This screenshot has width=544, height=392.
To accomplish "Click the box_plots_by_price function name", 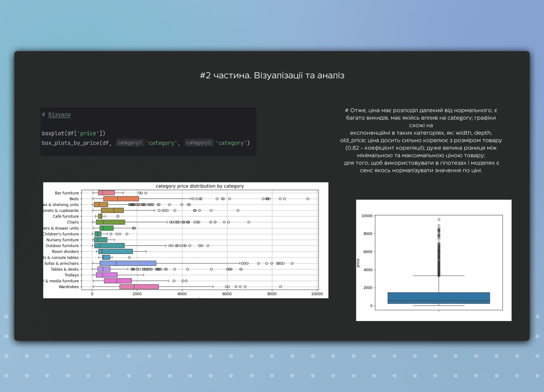I will pyautogui.click(x=71, y=143).
